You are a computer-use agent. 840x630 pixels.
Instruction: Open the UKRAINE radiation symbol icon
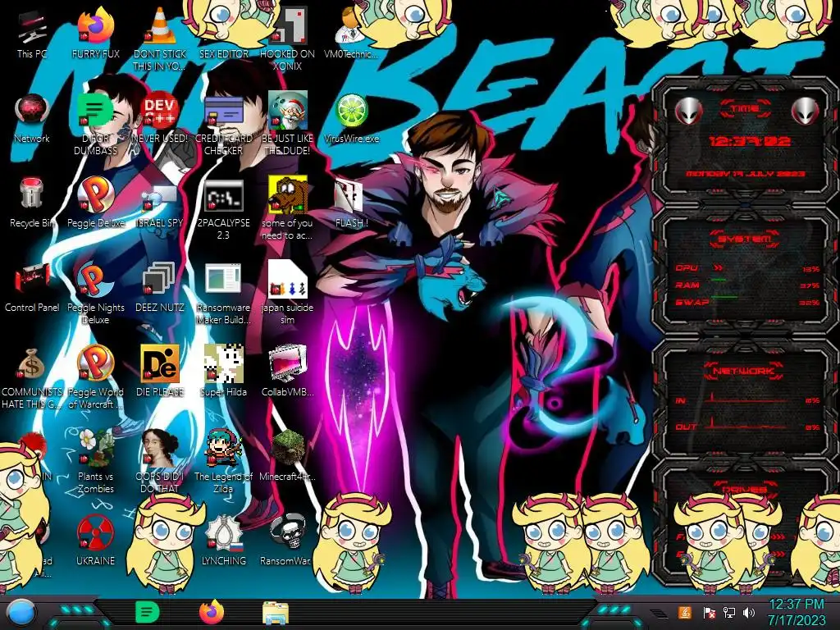click(x=96, y=532)
